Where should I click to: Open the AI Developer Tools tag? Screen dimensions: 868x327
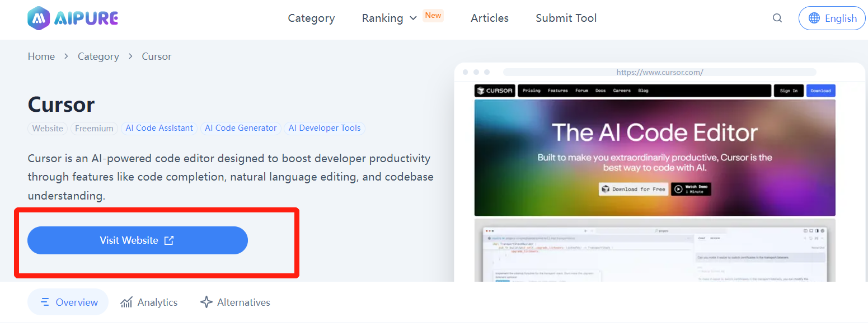point(325,128)
